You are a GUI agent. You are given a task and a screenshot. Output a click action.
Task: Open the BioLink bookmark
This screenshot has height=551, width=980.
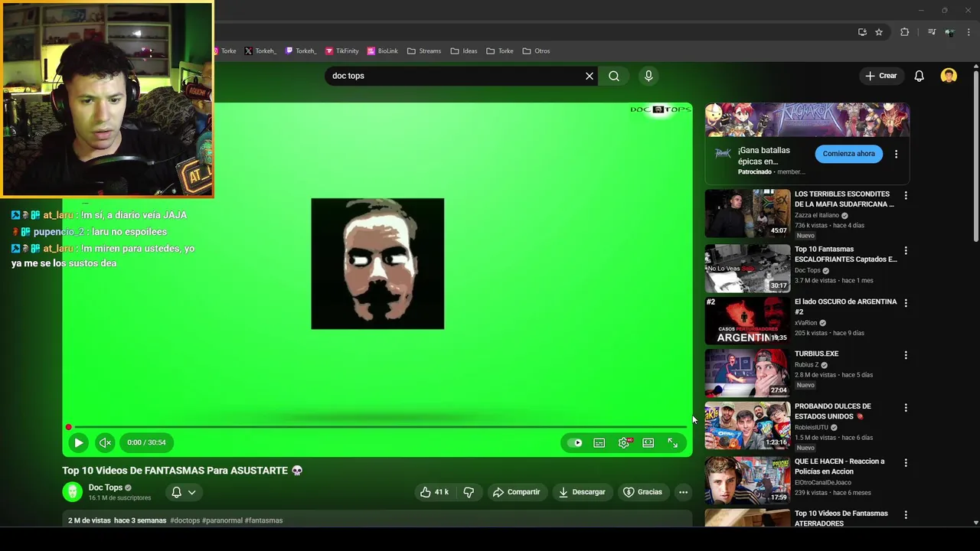[x=382, y=51]
